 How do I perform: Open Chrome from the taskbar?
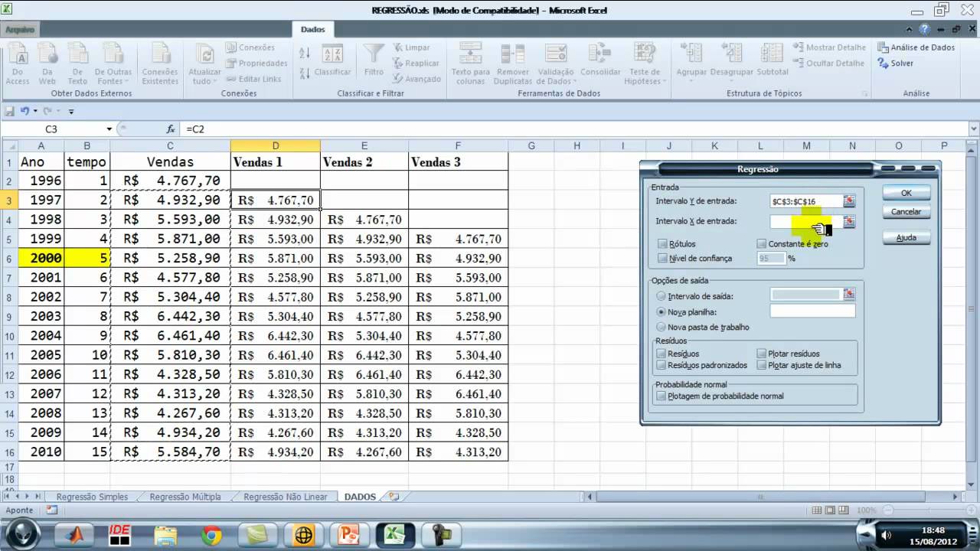pyautogui.click(x=211, y=535)
